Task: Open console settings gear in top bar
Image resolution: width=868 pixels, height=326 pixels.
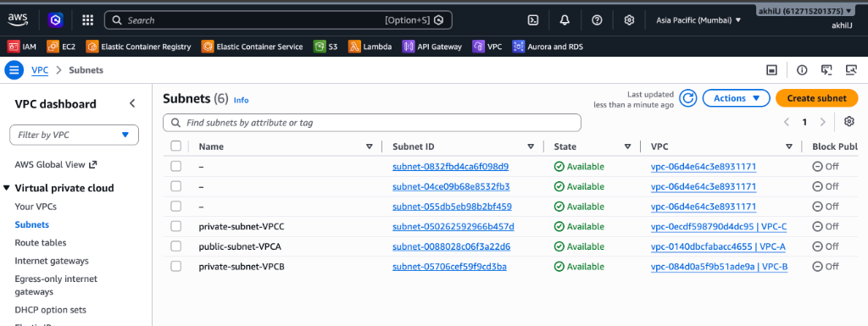Action: pos(629,20)
